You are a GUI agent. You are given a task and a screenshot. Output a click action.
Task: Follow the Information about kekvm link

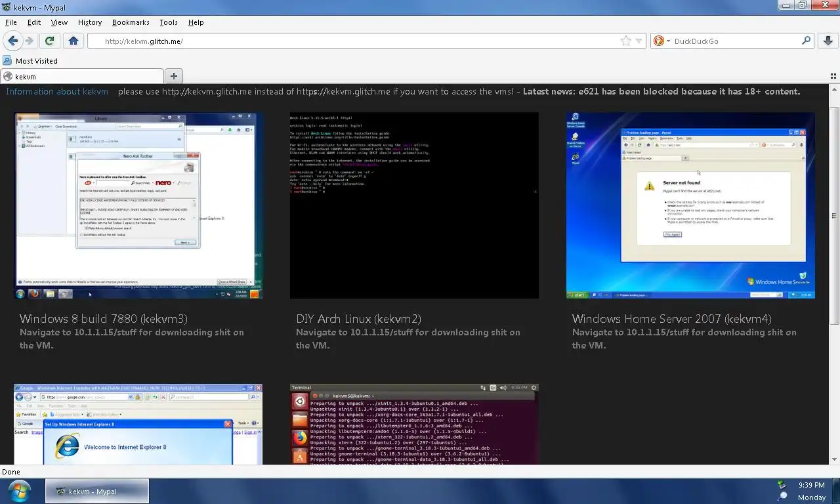(57, 91)
